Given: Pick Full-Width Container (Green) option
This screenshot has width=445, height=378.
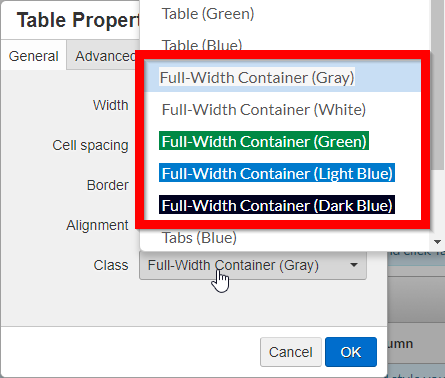Looking at the screenshot, I should pos(283,141).
